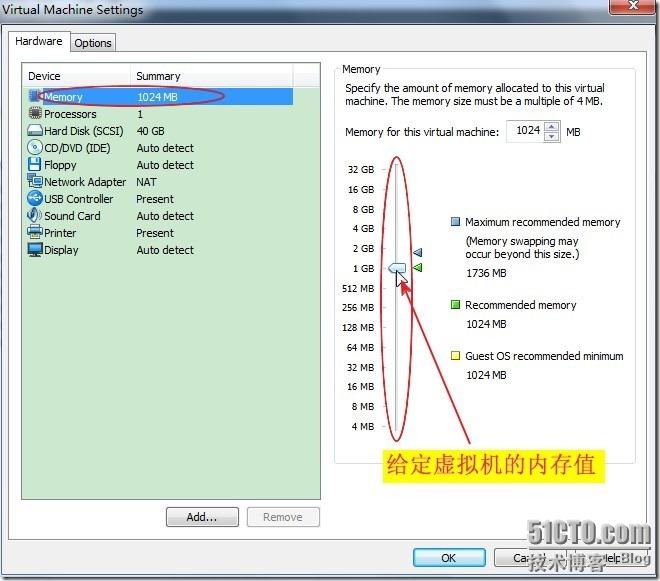Switch to the Hardware tab
This screenshot has height=581, width=660.
(39, 41)
